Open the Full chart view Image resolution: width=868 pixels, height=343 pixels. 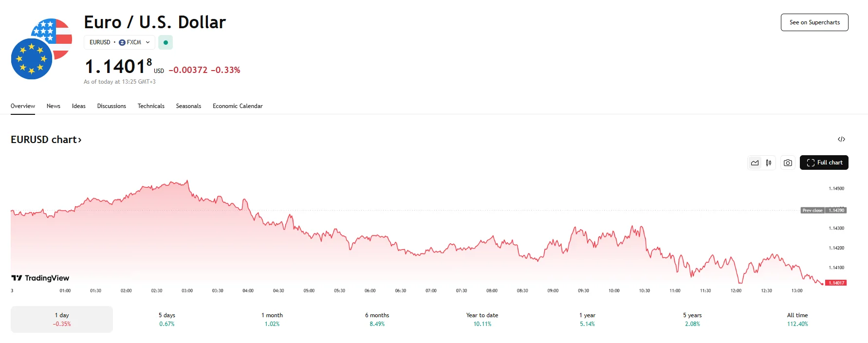click(824, 162)
